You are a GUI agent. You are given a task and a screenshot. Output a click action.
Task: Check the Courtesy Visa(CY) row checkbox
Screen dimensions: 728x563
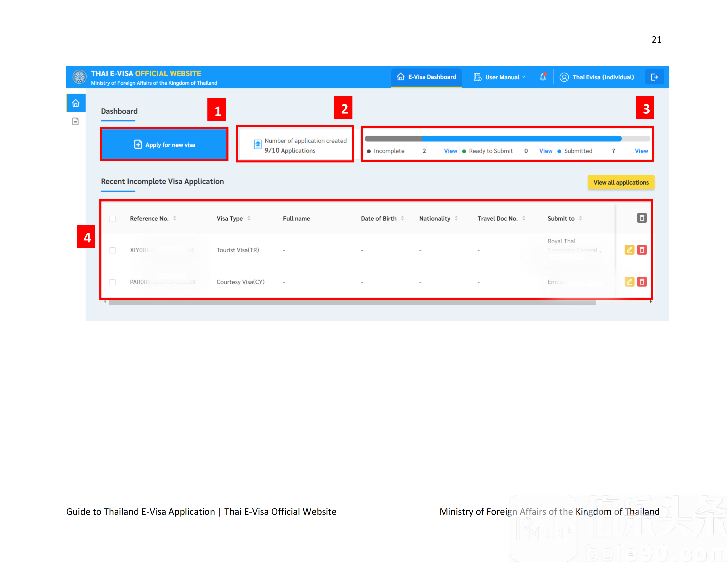pyautogui.click(x=113, y=282)
